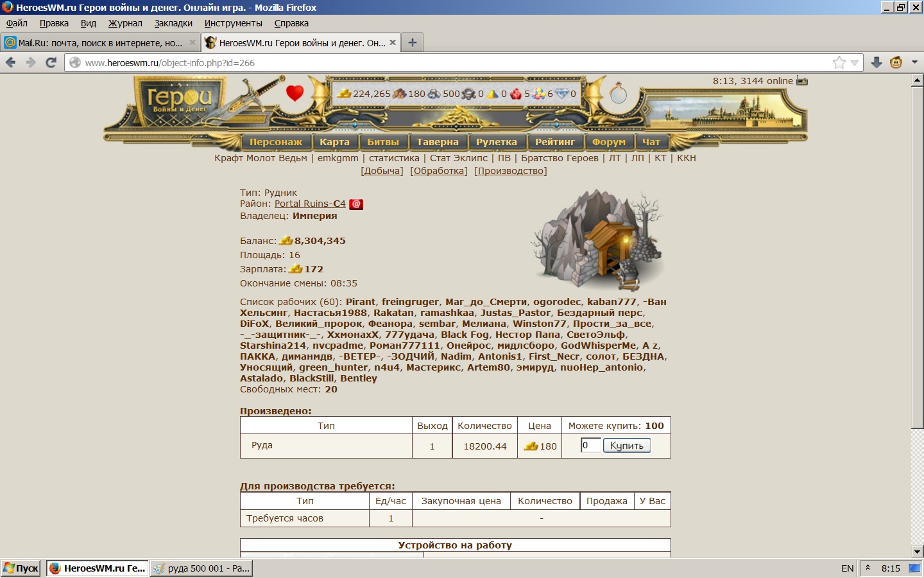Follow the статистика link
This screenshot has width=924, height=578.
tap(394, 158)
